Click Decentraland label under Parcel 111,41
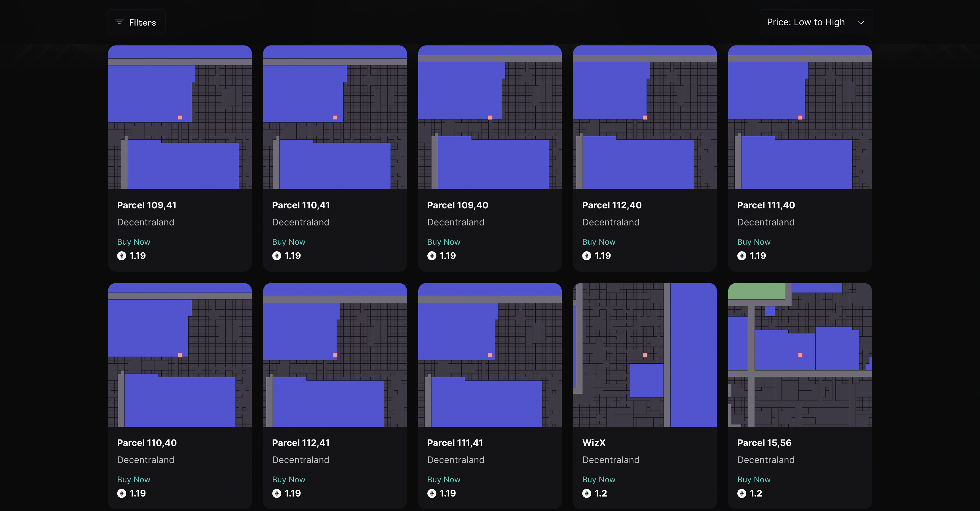Image resolution: width=980 pixels, height=511 pixels. click(x=455, y=460)
